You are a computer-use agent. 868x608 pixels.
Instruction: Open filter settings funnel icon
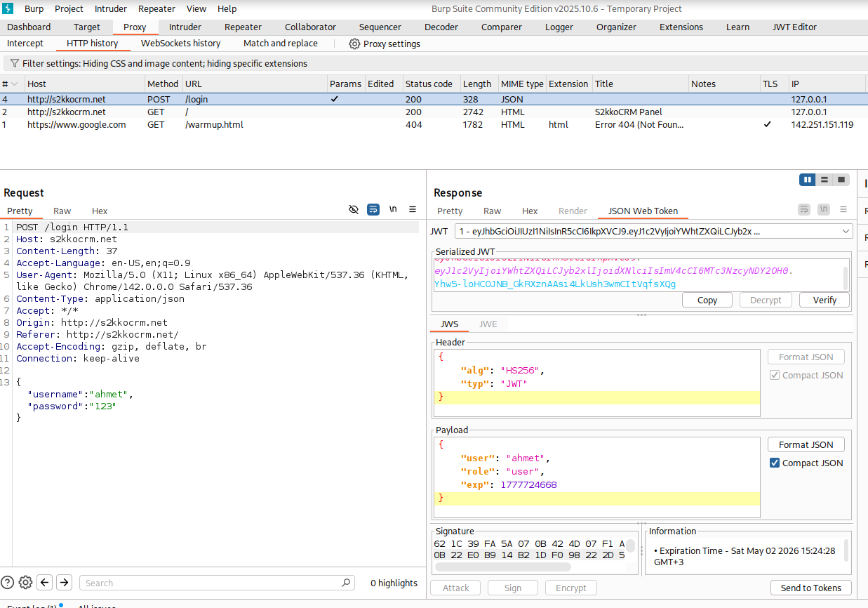click(x=14, y=63)
